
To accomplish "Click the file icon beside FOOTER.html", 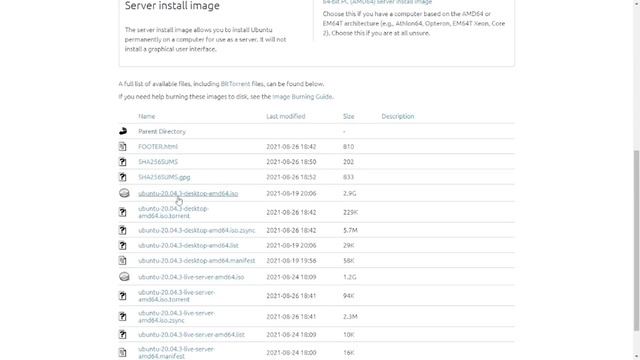I will (x=122, y=147).
